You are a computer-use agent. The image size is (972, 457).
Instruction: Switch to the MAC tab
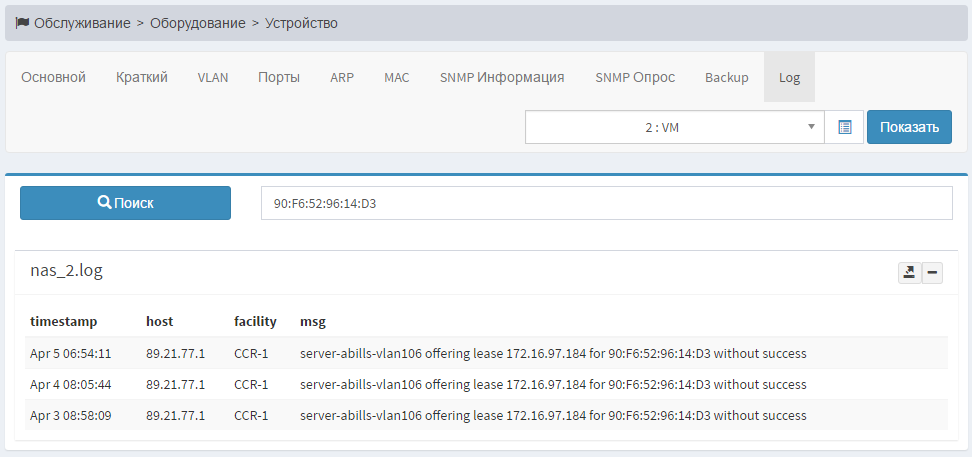(x=397, y=77)
